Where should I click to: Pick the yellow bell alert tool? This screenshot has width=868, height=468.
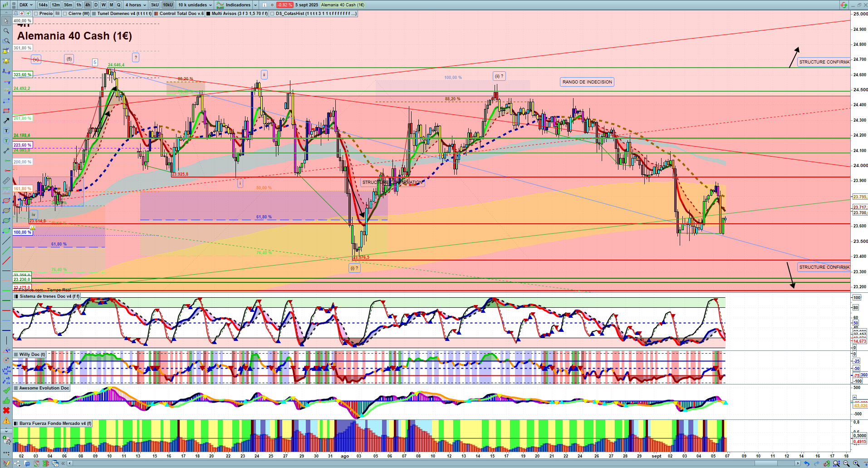6,61
